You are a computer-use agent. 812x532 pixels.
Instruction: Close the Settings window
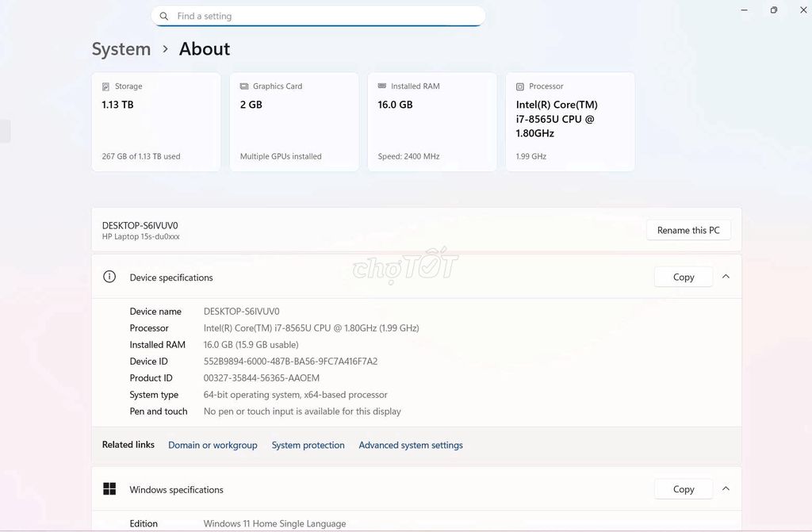point(803,10)
